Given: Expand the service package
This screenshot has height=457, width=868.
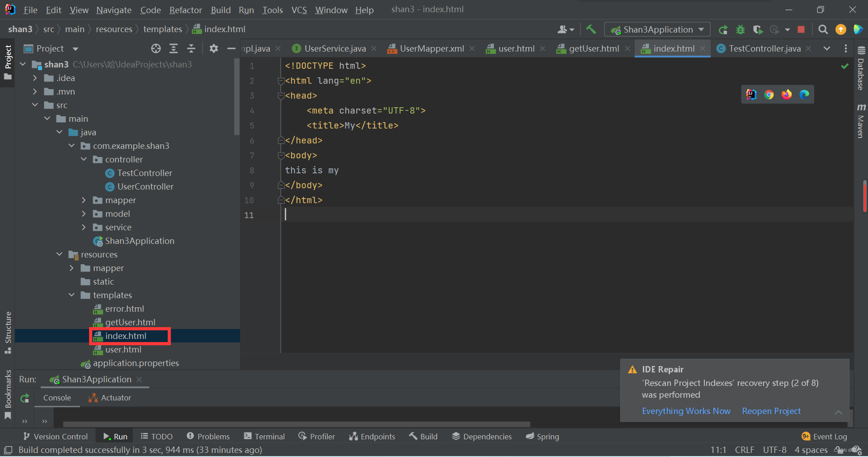Looking at the screenshot, I should [x=84, y=227].
